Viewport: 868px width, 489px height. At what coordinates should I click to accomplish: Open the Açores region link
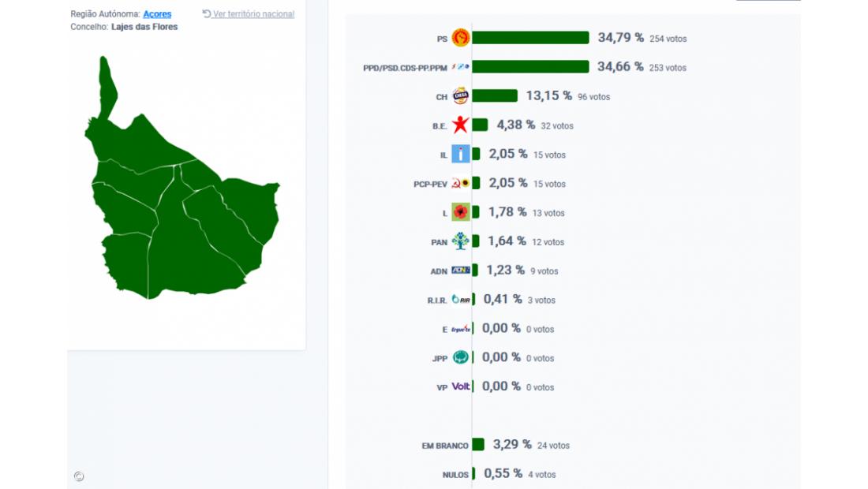157,14
